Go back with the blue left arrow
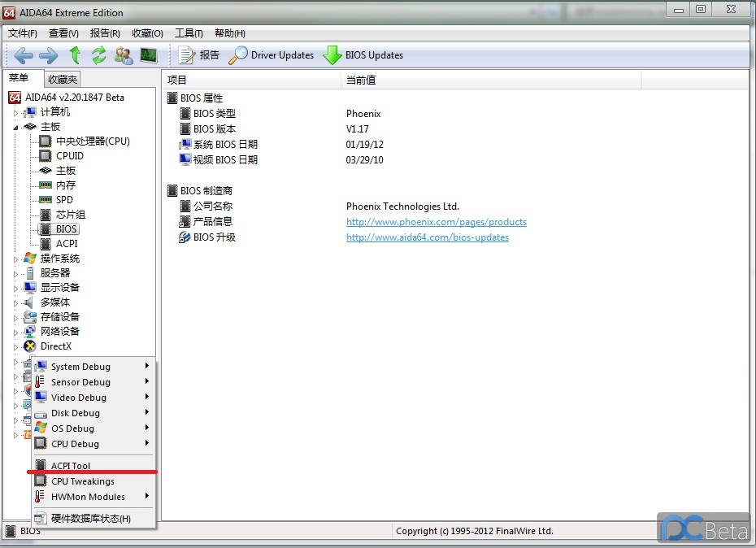This screenshot has height=548, width=756. pyautogui.click(x=24, y=55)
